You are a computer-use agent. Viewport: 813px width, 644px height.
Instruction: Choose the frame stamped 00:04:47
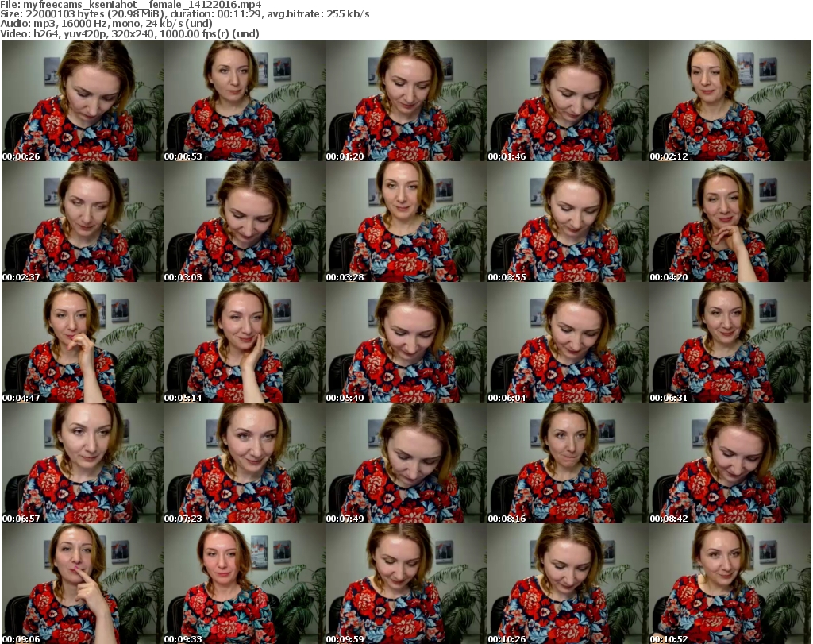(x=82, y=342)
